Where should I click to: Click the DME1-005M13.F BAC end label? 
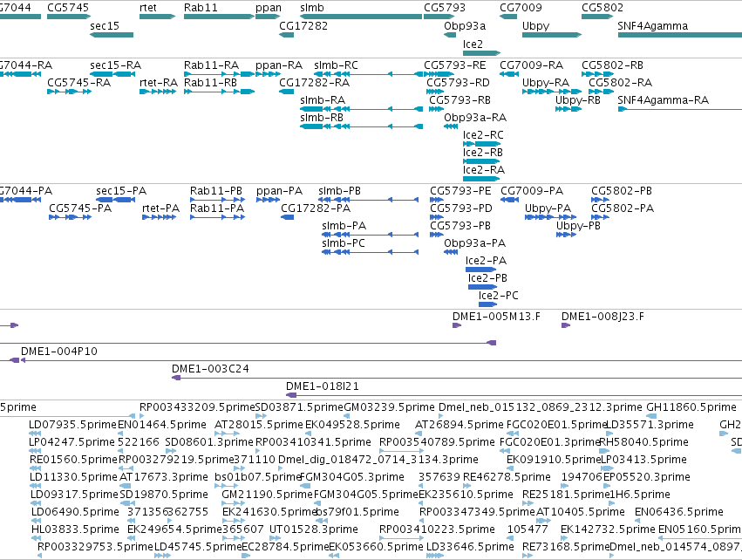coord(496,317)
